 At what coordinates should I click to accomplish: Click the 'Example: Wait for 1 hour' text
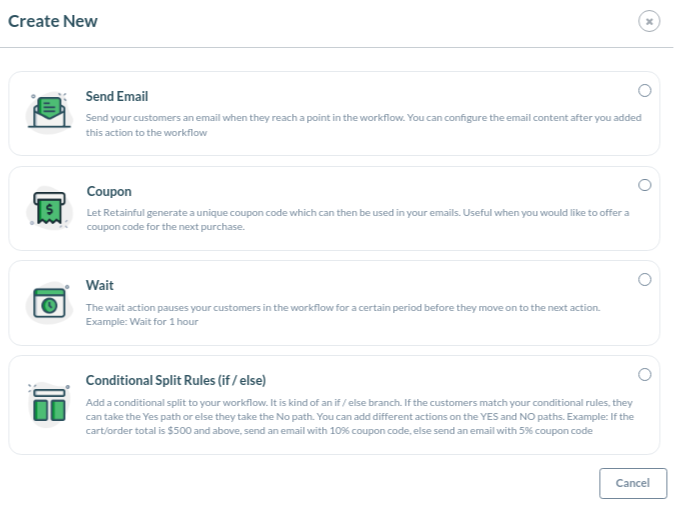[x=142, y=322]
